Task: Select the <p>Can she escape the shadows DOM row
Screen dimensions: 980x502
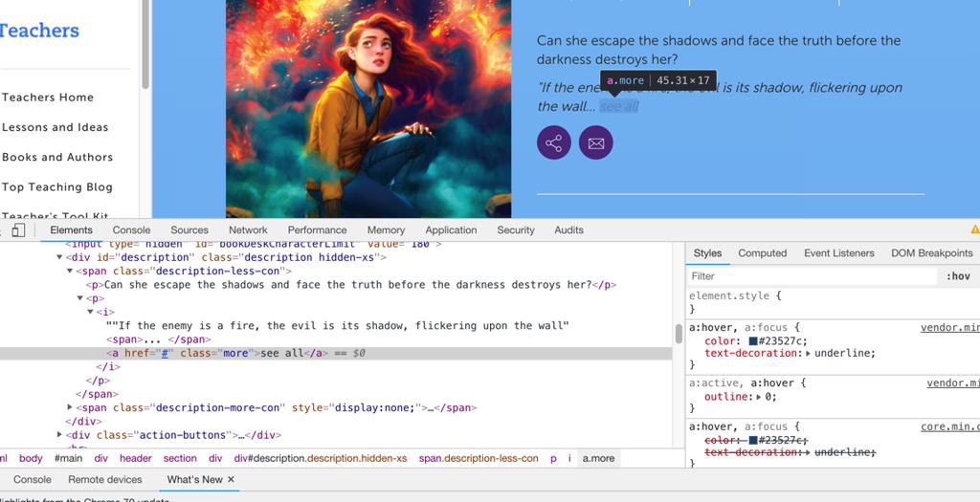Action: pos(350,285)
